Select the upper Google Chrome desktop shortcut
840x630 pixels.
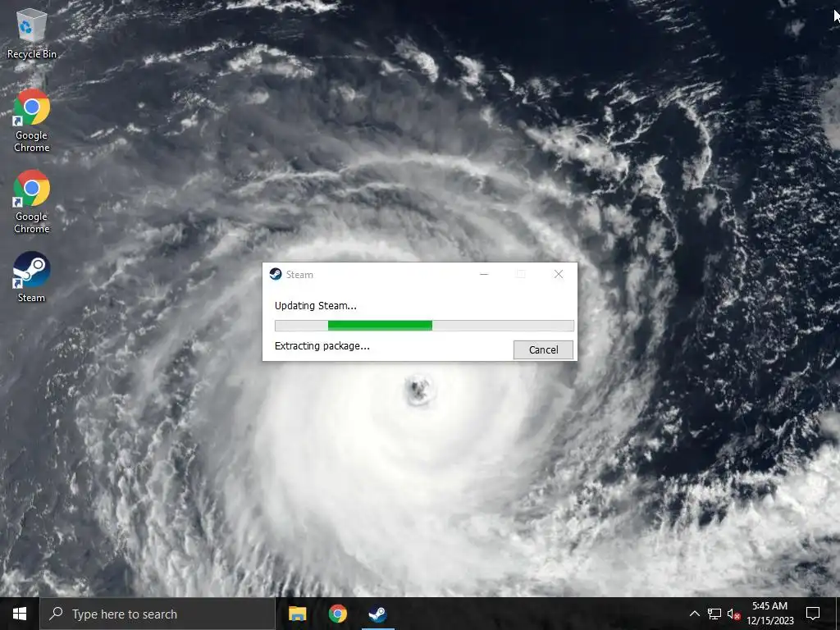tap(32, 121)
